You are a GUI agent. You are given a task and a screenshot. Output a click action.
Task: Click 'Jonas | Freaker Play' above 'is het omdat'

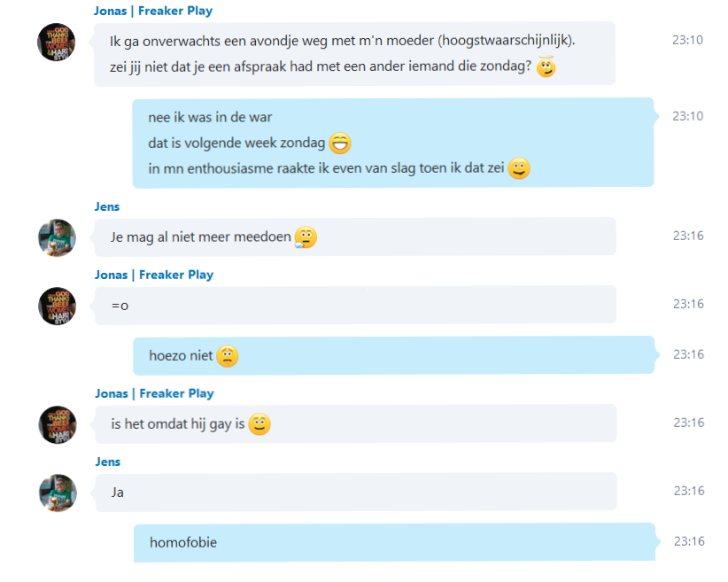[155, 393]
